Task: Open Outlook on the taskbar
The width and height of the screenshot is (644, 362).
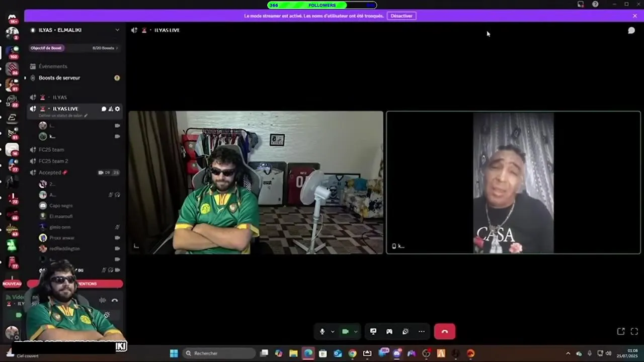Action: point(338,353)
